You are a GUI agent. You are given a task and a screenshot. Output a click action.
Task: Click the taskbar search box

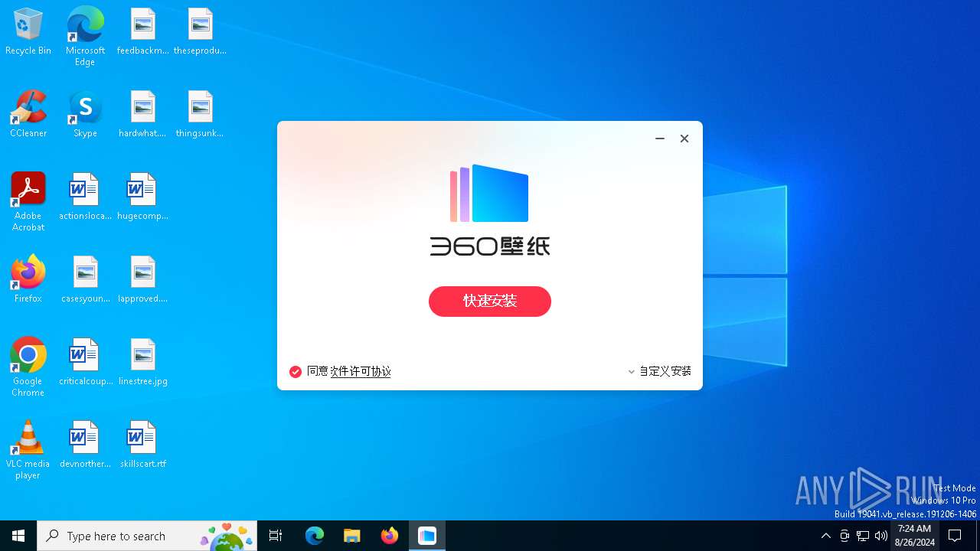coord(147,536)
